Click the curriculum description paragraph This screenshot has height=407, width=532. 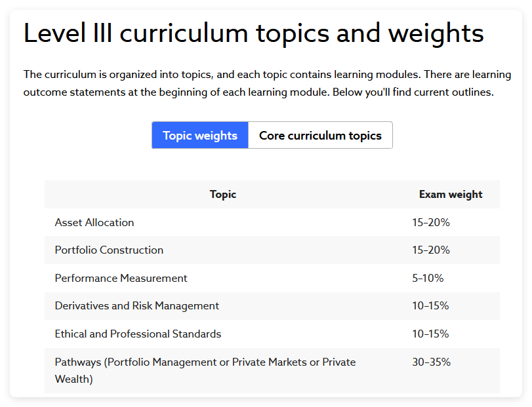coord(267,83)
